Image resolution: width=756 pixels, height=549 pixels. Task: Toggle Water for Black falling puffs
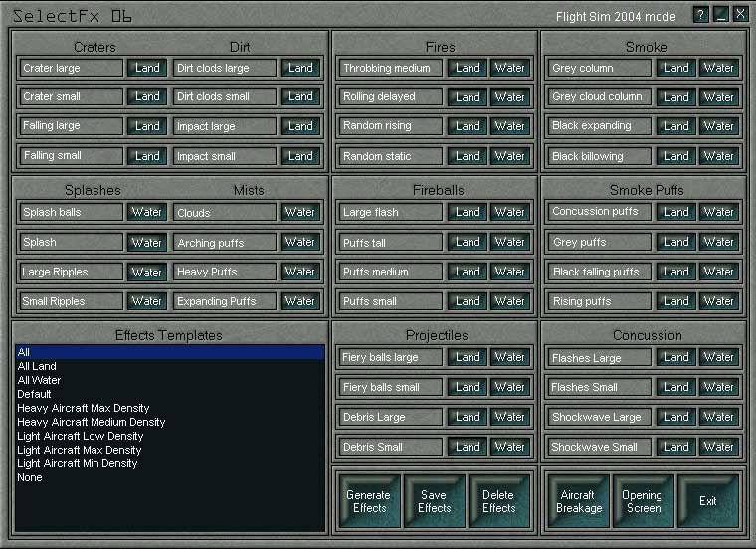[x=718, y=272]
